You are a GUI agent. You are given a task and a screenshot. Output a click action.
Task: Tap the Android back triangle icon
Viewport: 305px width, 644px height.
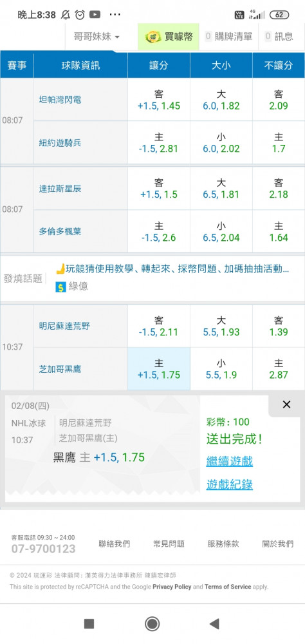214,624
